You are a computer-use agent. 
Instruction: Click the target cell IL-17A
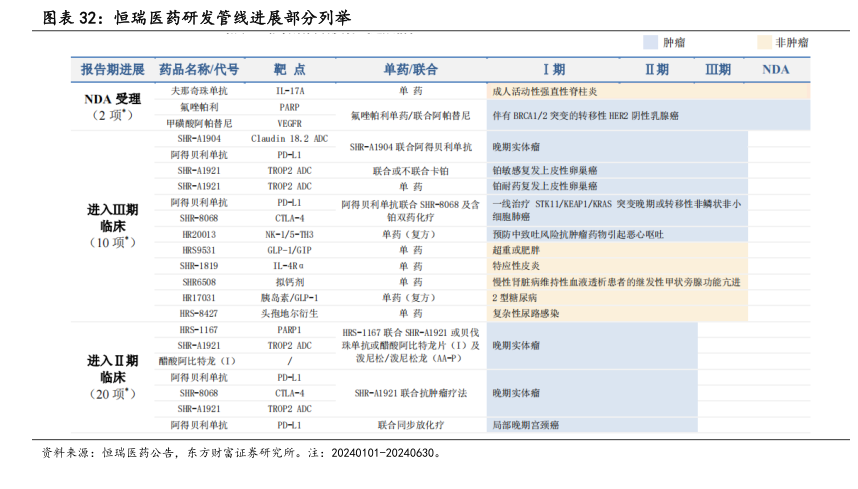point(289,91)
